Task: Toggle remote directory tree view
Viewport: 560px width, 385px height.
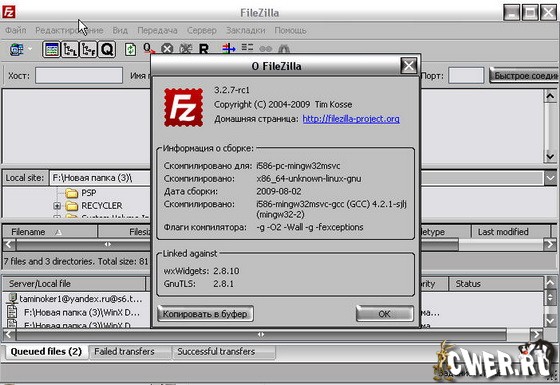Action: coord(88,49)
